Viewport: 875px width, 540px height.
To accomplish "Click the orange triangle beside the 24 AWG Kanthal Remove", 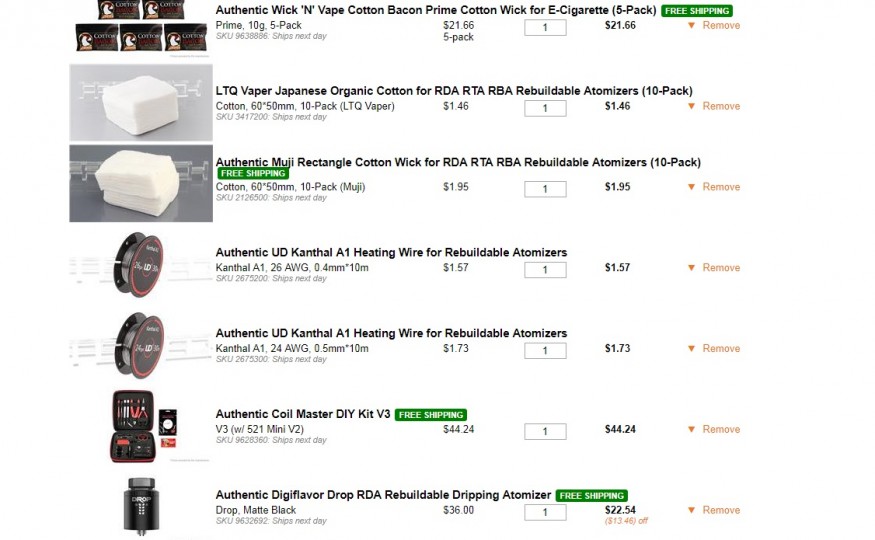I will pyautogui.click(x=691, y=349).
